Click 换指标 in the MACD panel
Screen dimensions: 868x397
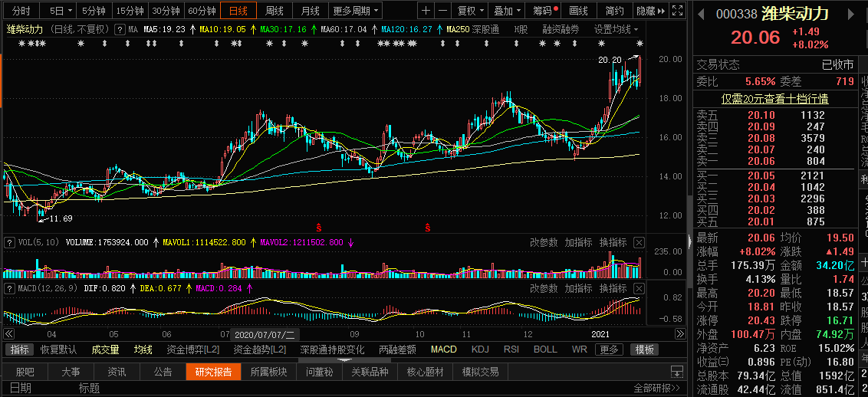click(x=613, y=288)
